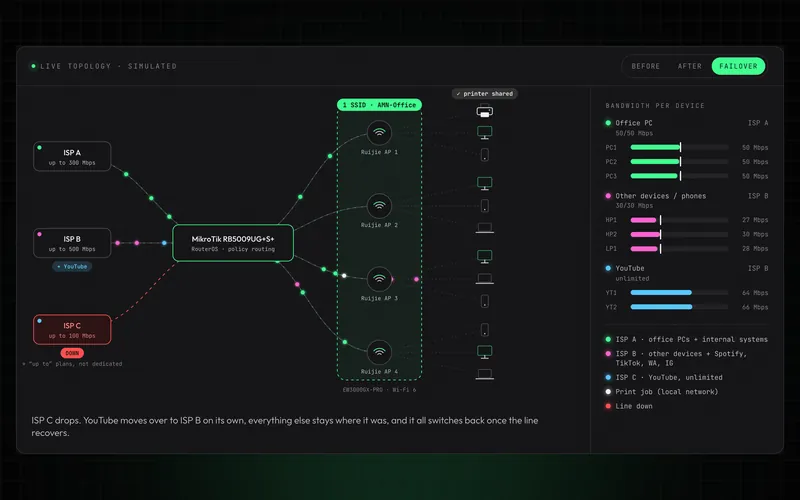Click the 1 SSID AMN-Office label
The image size is (800, 500).
(379, 105)
